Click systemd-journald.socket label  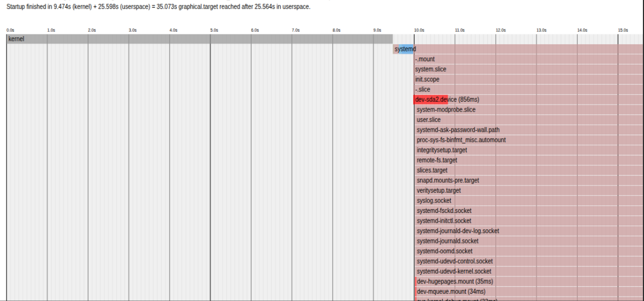coord(448,241)
